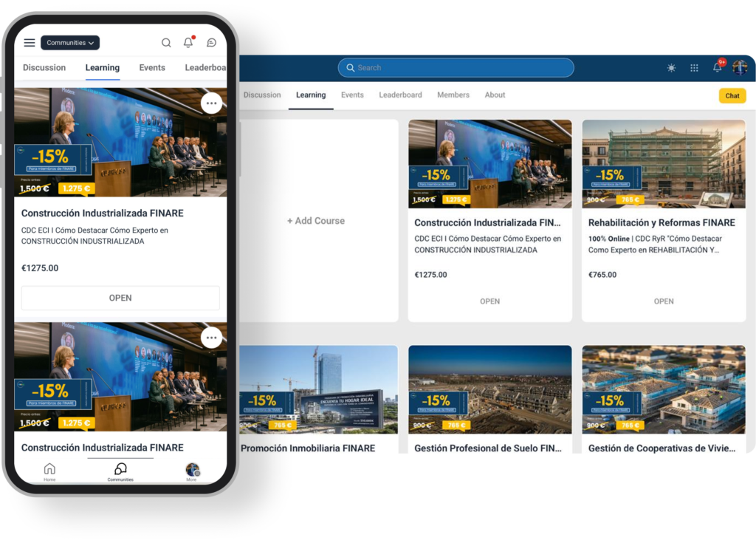Open the desktop user profile avatar
756x543 pixels.
pyautogui.click(x=740, y=67)
